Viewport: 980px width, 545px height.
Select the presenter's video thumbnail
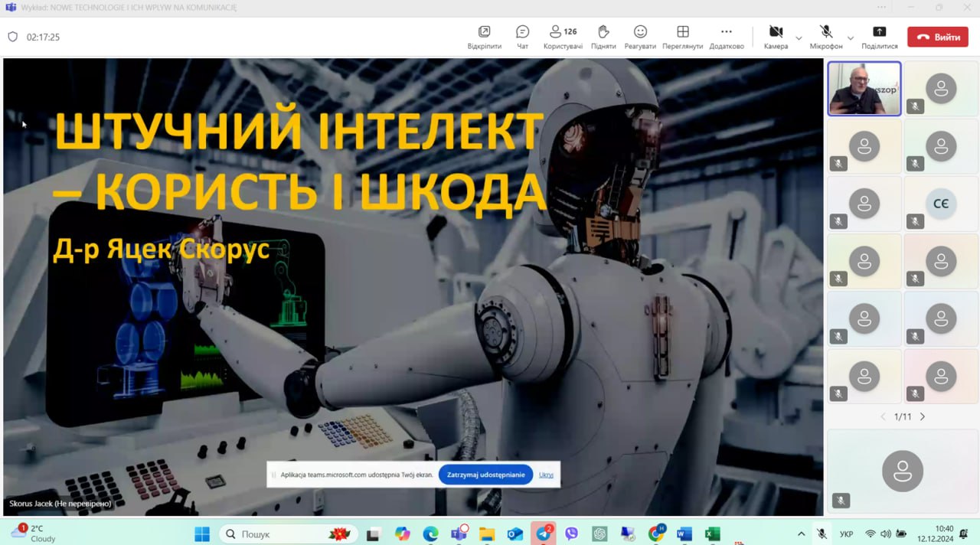(864, 89)
